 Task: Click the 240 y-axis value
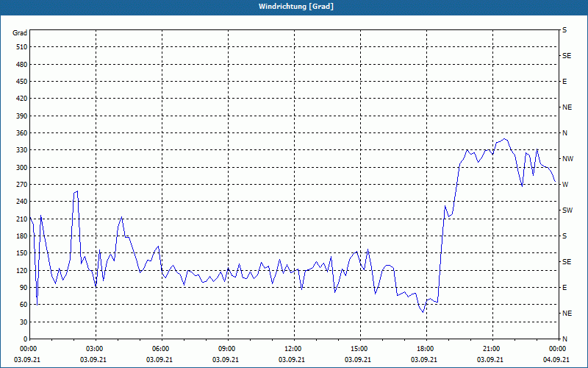tap(22, 202)
